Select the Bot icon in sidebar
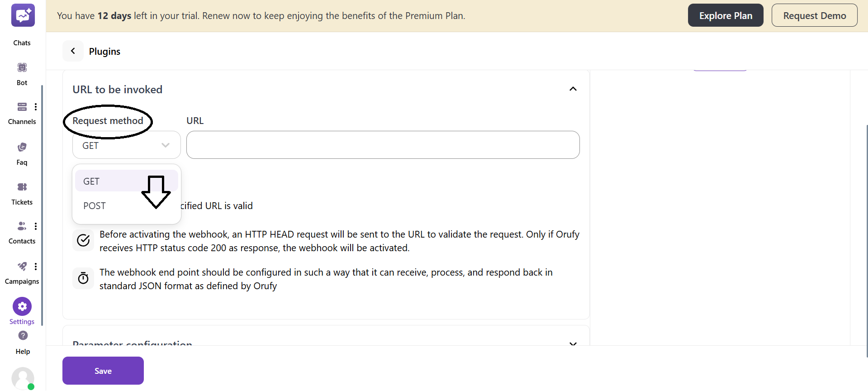This screenshot has width=868, height=391. click(22, 67)
